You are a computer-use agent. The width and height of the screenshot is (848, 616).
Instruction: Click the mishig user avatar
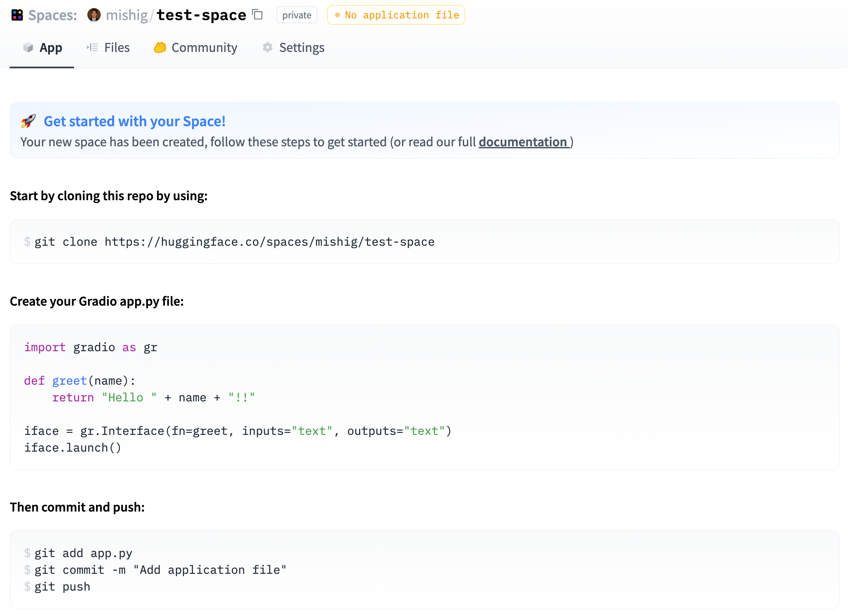94,15
